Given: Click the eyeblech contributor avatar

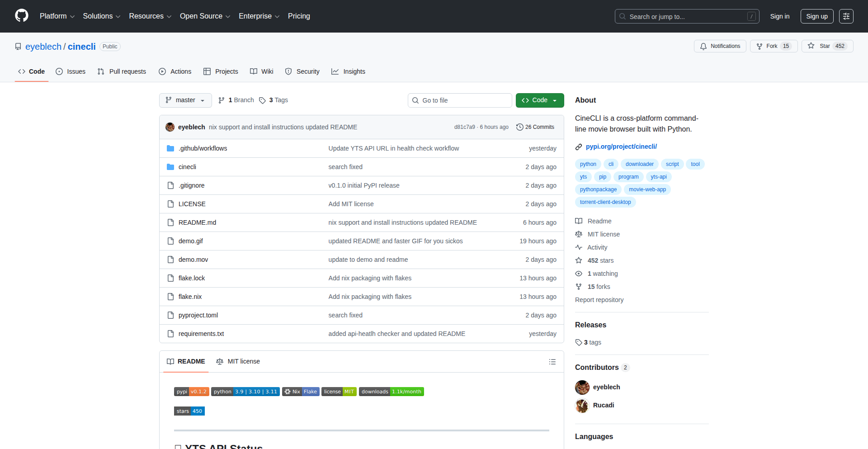Looking at the screenshot, I should 582,388.
